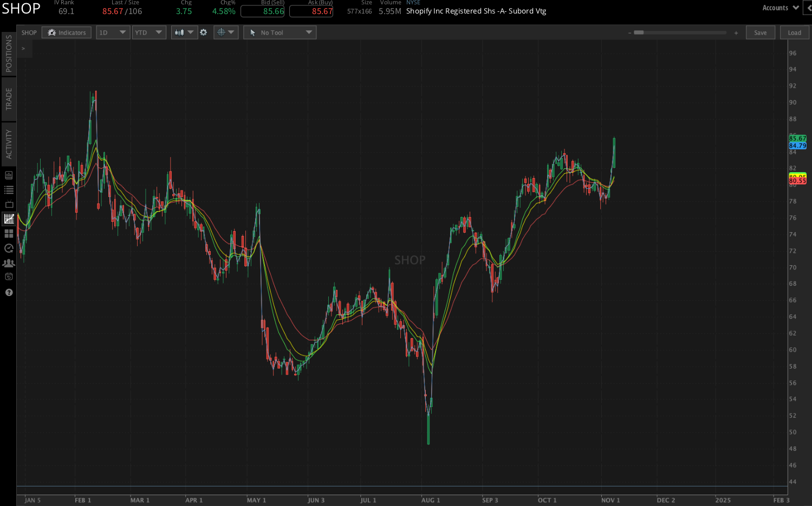This screenshot has width=812, height=506.
Task: Expand the Accounts dropdown
Action: (781, 8)
